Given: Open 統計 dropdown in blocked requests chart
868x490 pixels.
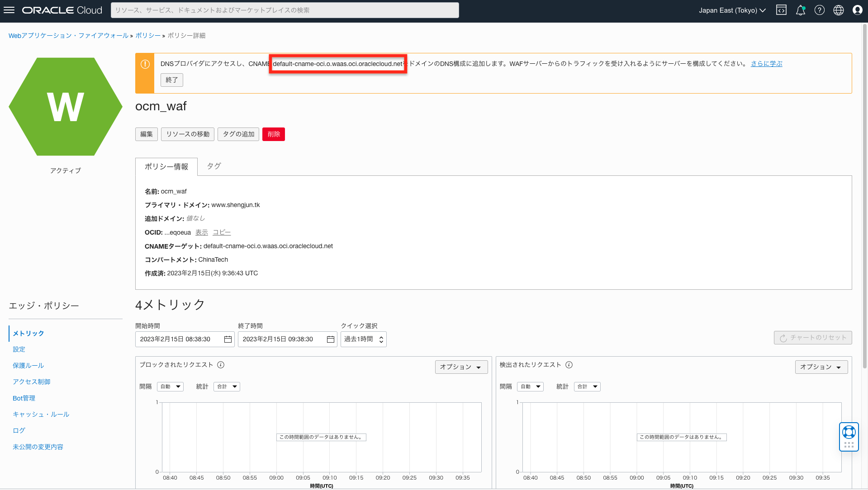Looking at the screenshot, I should coord(227,386).
